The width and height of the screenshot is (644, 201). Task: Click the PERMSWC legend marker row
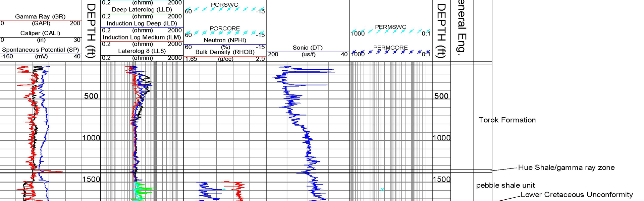click(390, 31)
